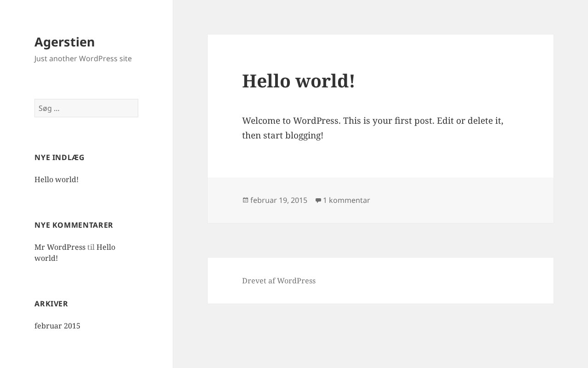Click empty space in gray post meta bar

click(459, 200)
